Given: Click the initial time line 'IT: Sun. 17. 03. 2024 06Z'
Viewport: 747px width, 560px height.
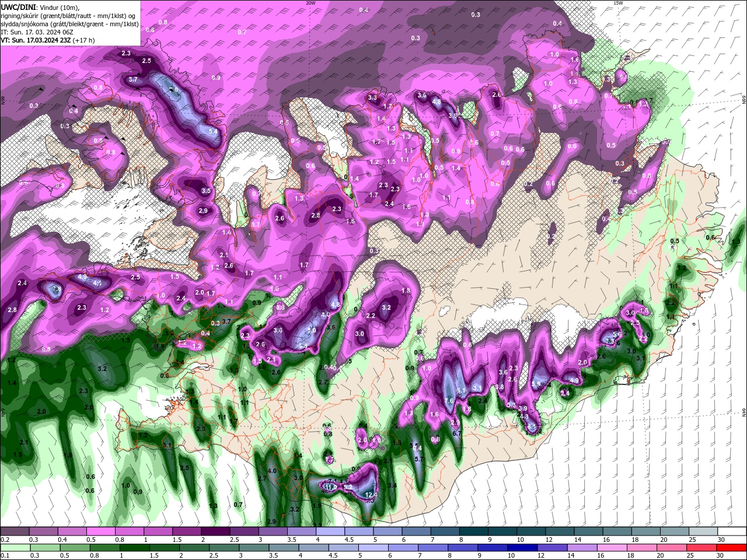Looking at the screenshot, I should click(x=36, y=32).
